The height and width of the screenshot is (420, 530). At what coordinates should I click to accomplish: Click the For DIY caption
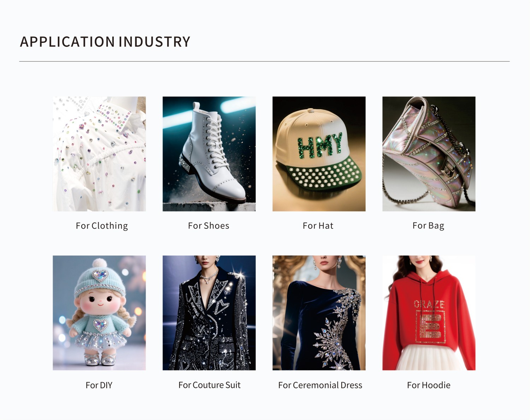[x=99, y=385]
